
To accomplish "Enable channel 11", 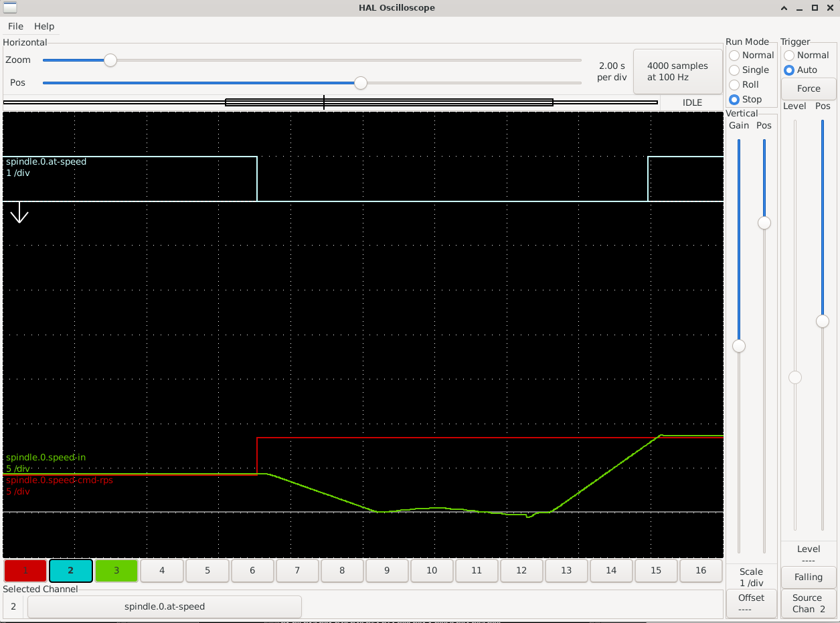I will point(477,571).
